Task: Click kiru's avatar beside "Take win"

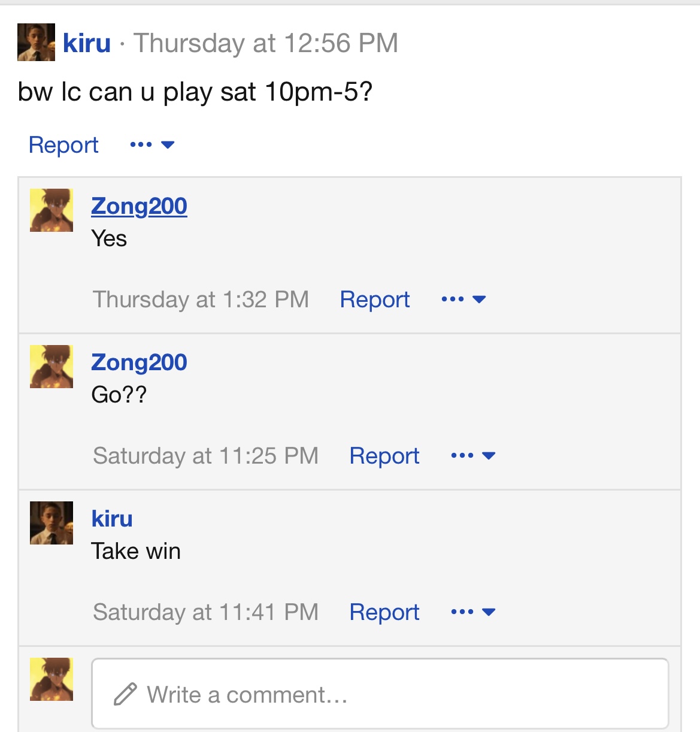Action: point(51,523)
